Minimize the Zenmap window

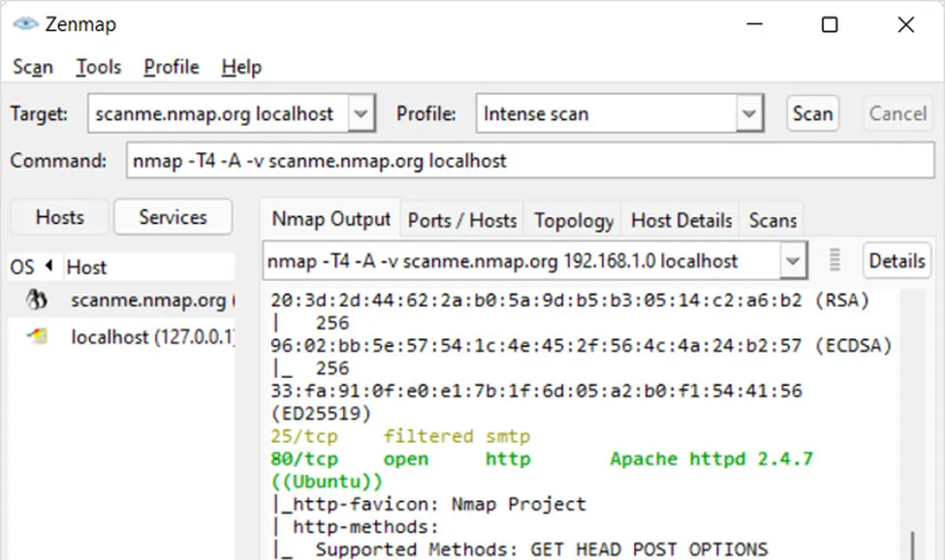coord(754,25)
